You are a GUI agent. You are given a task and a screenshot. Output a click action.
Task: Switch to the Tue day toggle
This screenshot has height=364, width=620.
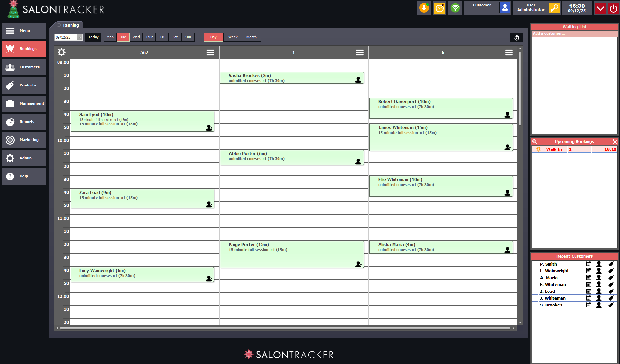point(123,37)
